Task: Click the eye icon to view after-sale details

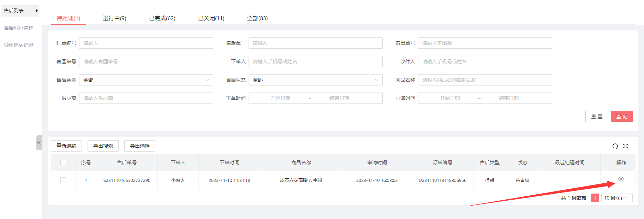Action: (621, 179)
